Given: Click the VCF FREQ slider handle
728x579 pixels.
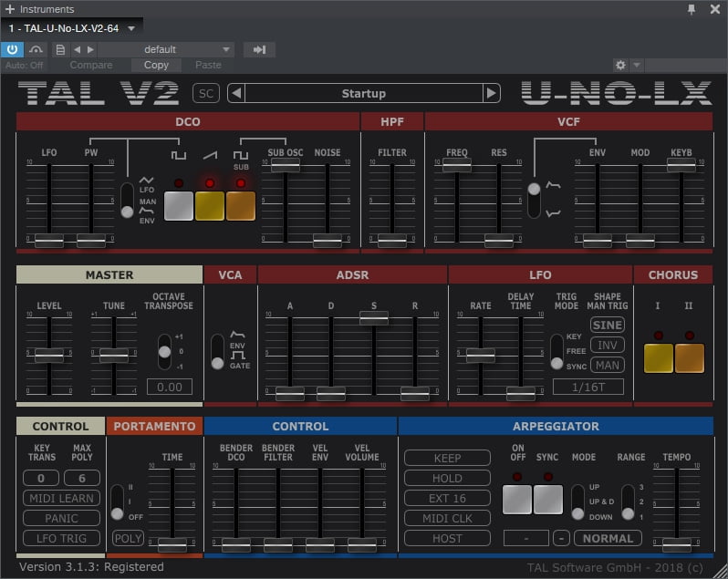Looking at the screenshot, I should click(457, 164).
